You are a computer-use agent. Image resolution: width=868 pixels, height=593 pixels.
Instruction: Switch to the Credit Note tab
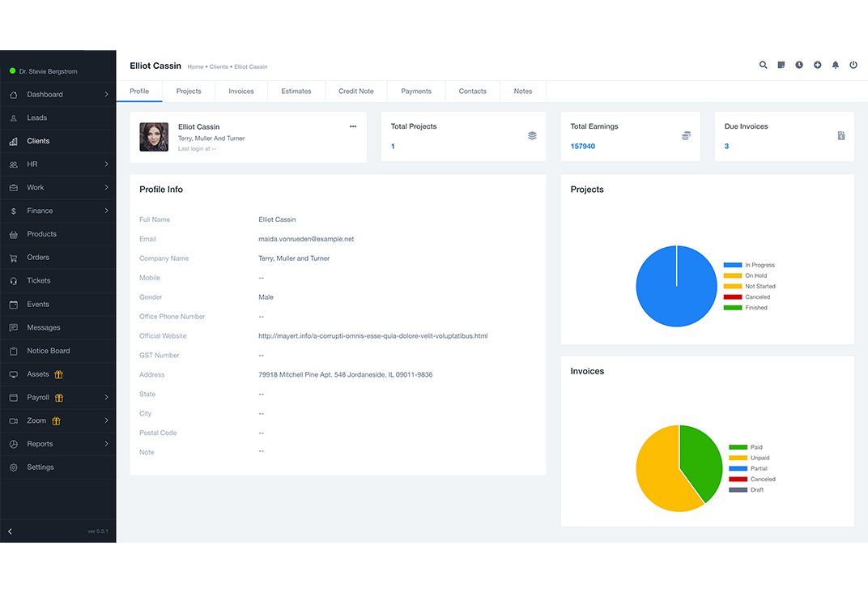(356, 92)
